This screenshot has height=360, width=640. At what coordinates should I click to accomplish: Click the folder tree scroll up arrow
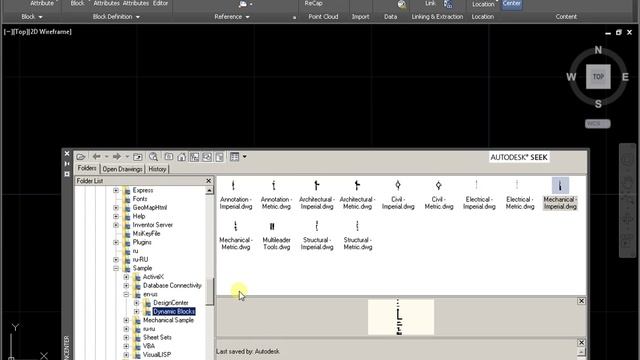pos(209,191)
